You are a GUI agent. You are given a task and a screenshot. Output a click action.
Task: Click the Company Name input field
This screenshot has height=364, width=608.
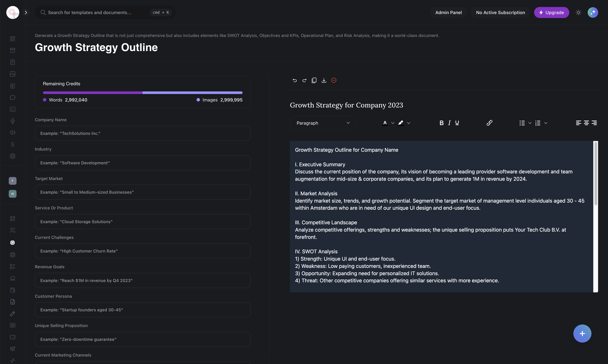pos(142,133)
